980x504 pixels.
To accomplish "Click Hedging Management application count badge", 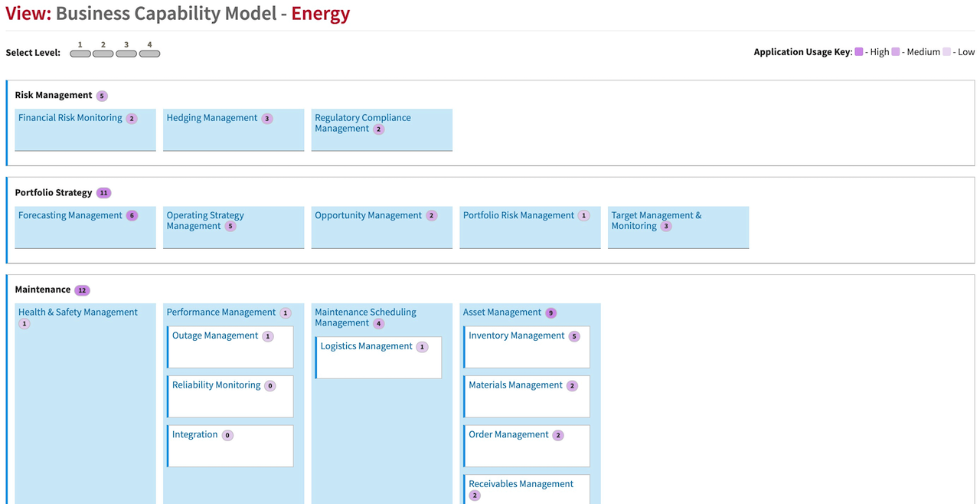I will (x=266, y=119).
